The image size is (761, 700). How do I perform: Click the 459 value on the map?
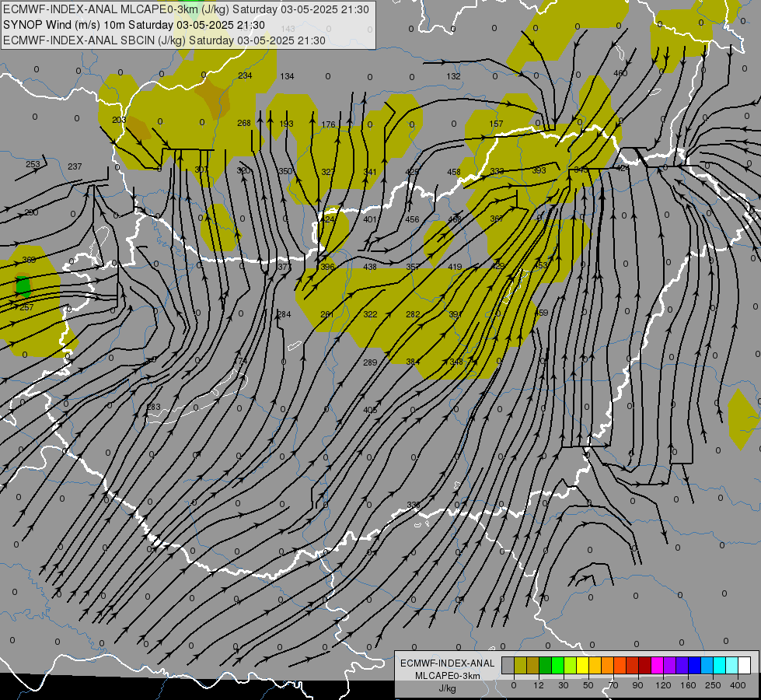tap(541, 313)
